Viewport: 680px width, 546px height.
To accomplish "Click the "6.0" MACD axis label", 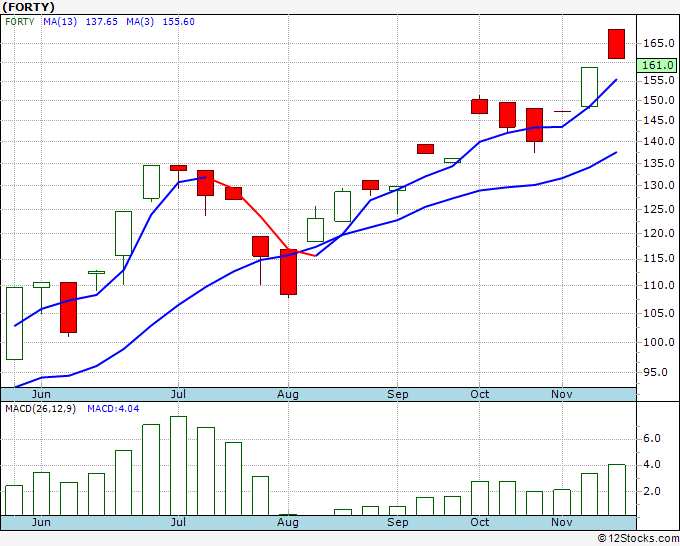I will click(x=652, y=438).
